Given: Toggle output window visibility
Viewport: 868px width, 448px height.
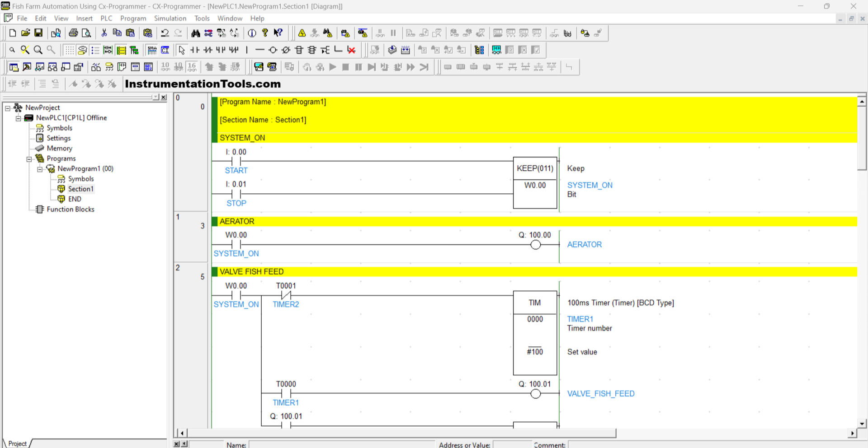Looking at the screenshot, I should (x=27, y=67).
